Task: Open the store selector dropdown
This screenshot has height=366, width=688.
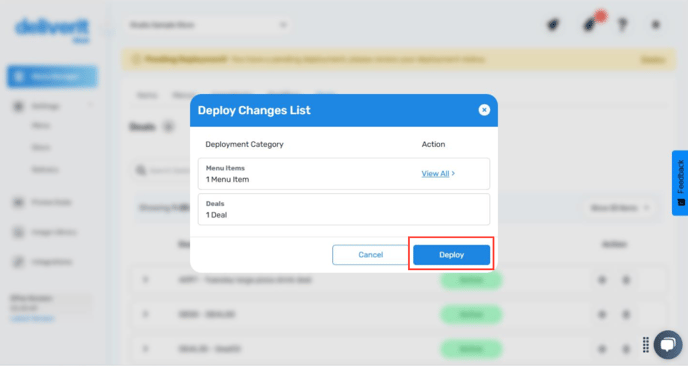Action: click(208, 25)
